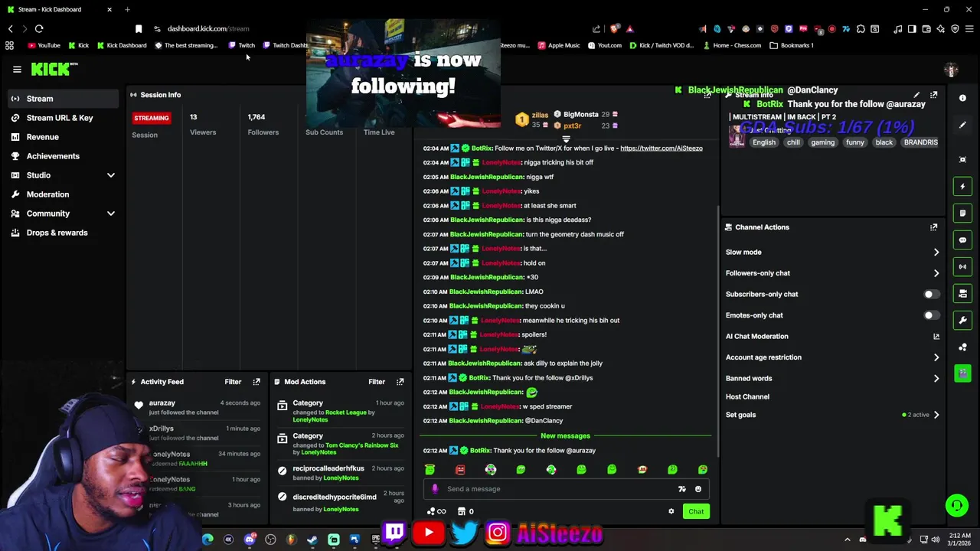Open Drops & rewards page
Screen dimensions: 980x551
pos(62,233)
